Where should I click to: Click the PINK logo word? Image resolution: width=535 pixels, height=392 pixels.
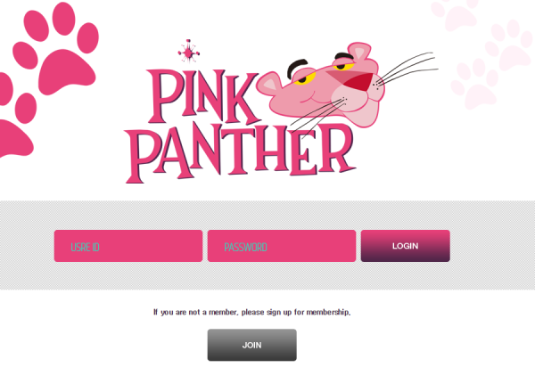203,96
